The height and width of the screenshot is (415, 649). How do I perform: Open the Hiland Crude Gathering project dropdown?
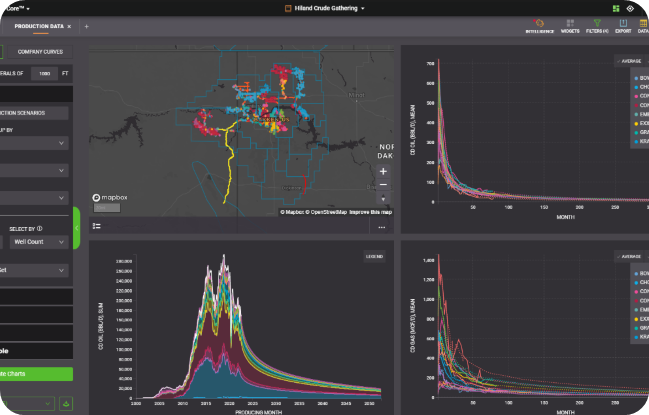[324, 7]
